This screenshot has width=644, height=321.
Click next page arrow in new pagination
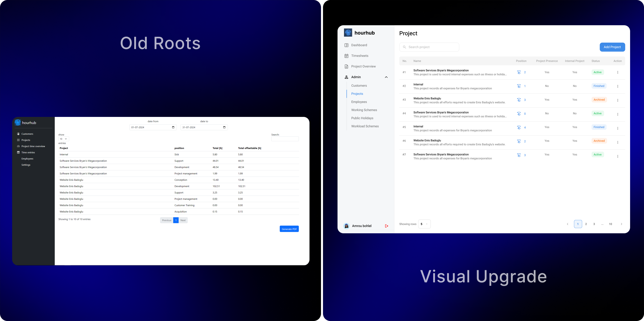click(x=621, y=224)
